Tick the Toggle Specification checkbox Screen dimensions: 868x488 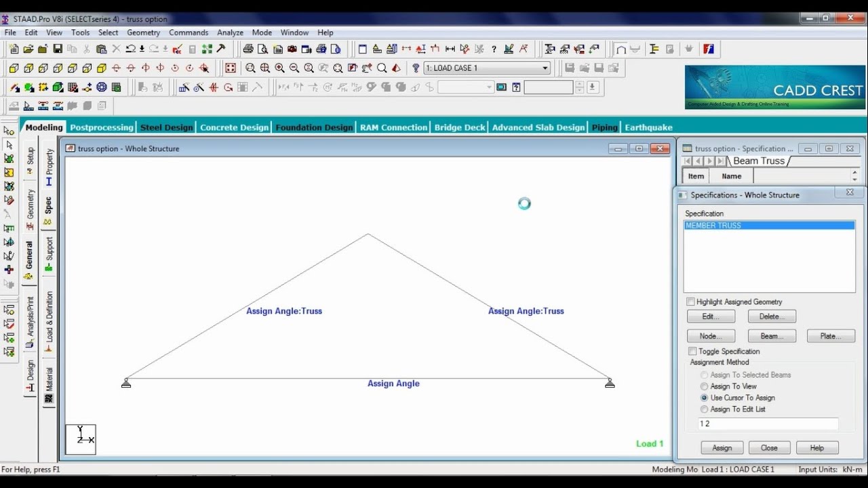pyautogui.click(x=692, y=351)
